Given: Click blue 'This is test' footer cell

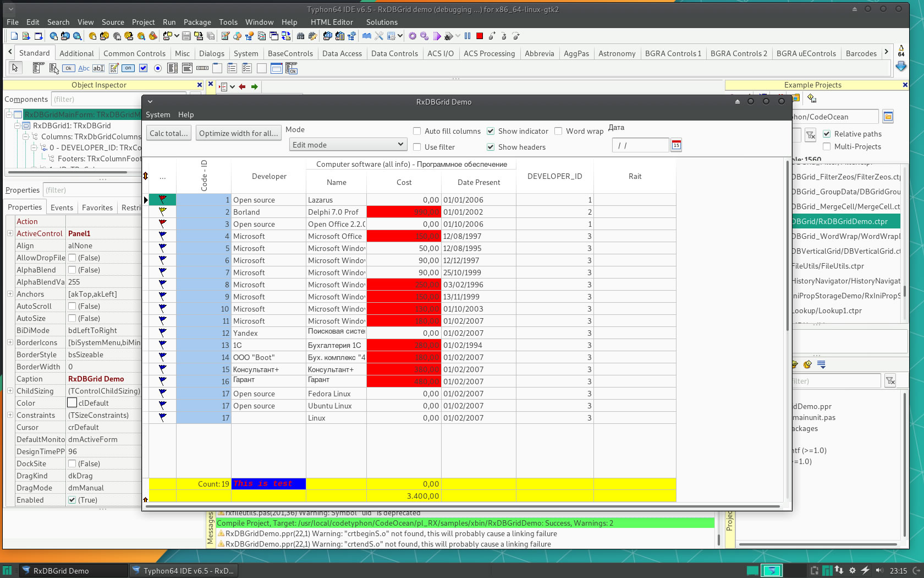Looking at the screenshot, I should 268,484.
